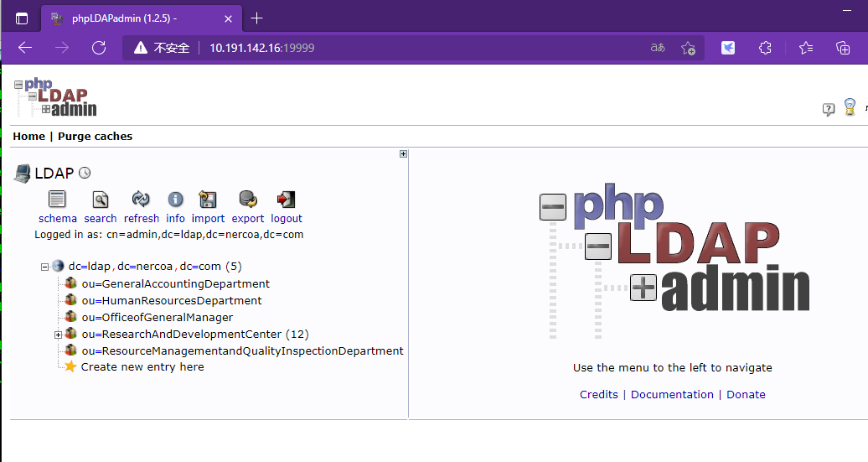Select ou=GeneralAccountingDepartment entry
Screen dimensions: 868x462
pyautogui.click(x=175, y=283)
